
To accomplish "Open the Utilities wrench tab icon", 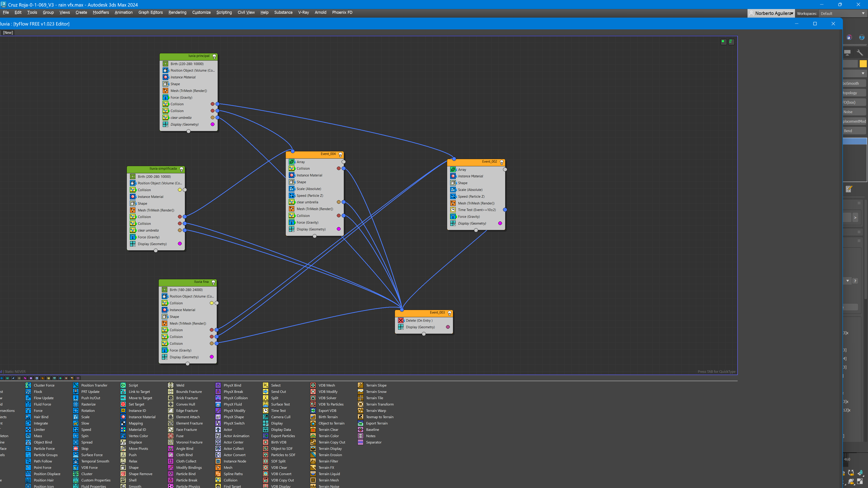I will 860,53.
